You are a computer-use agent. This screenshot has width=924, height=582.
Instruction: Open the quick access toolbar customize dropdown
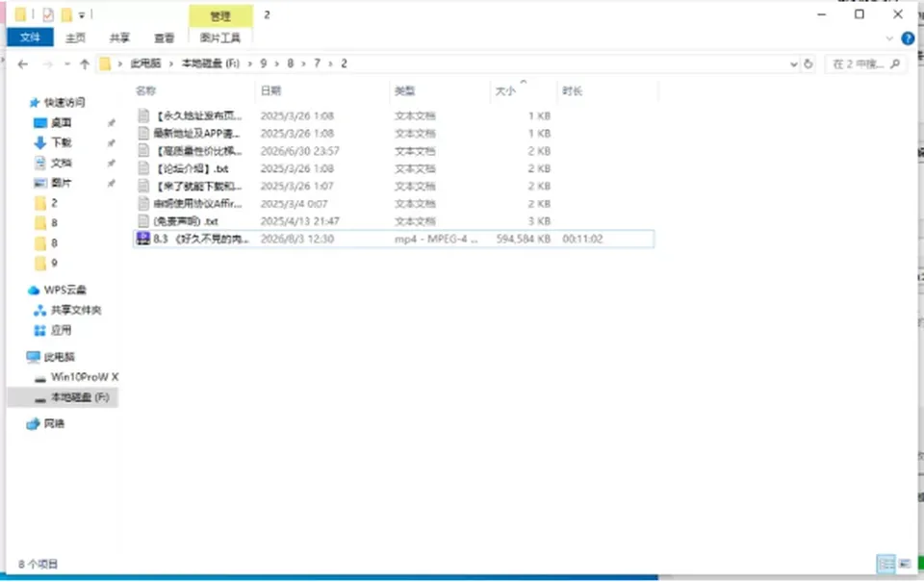(x=82, y=15)
